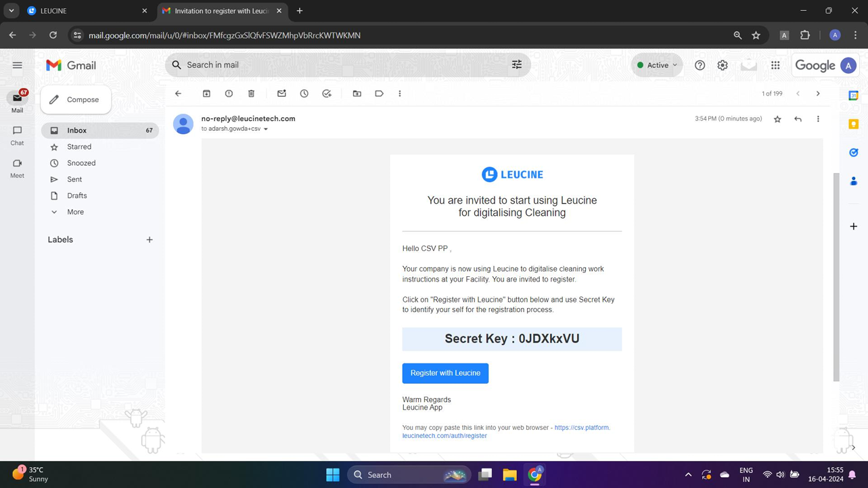The width and height of the screenshot is (868, 488).
Task: Switch to Meet section
Action: click(x=17, y=168)
